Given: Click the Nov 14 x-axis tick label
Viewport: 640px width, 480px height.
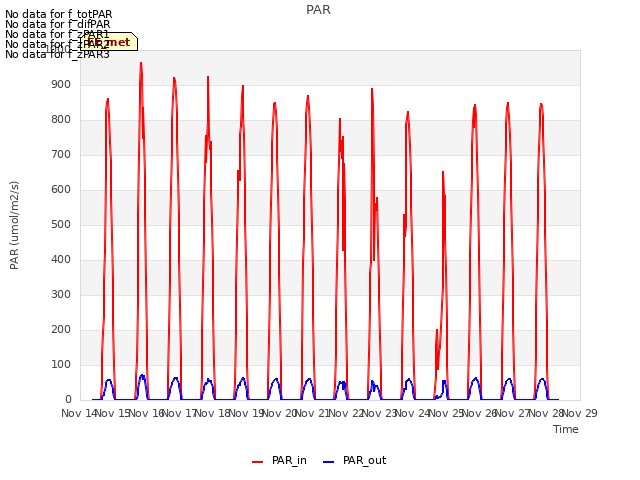Looking at the screenshot, I should tap(79, 413).
